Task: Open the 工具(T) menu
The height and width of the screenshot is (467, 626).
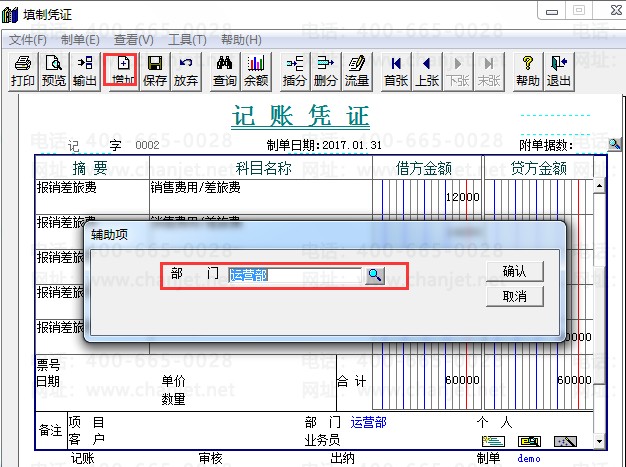Action: click(187, 40)
